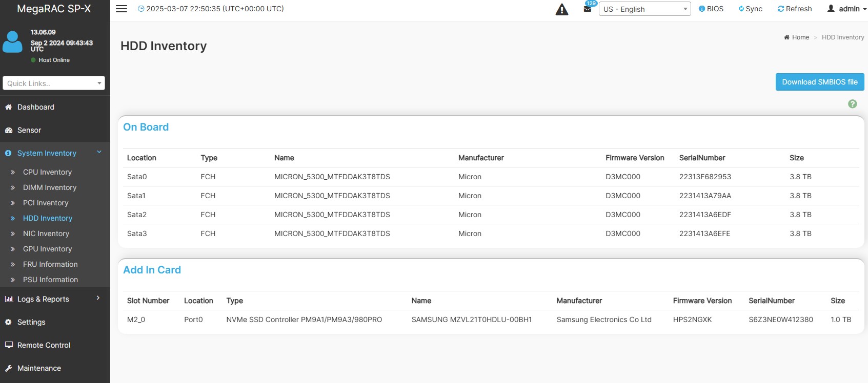Click the Refresh link in the header

795,9
